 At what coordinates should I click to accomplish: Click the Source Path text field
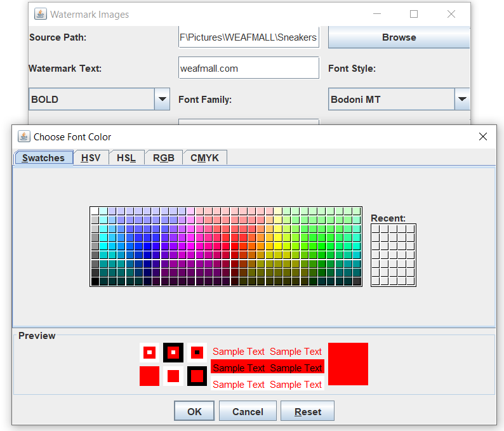click(x=248, y=37)
